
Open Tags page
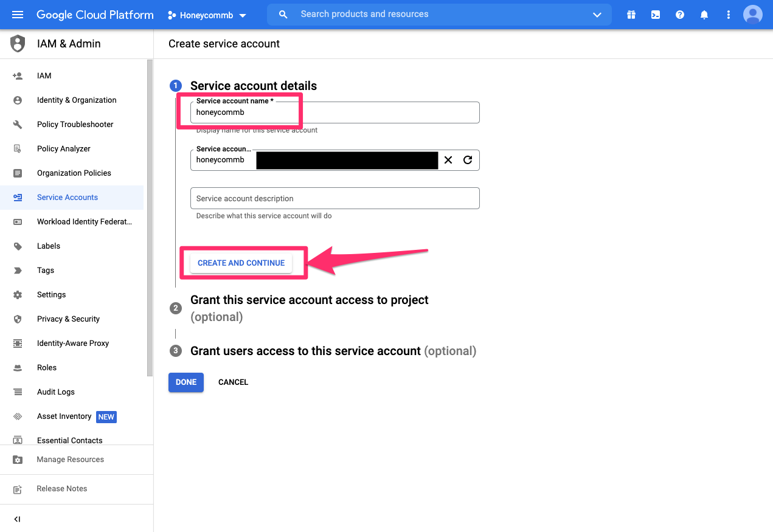[46, 271]
